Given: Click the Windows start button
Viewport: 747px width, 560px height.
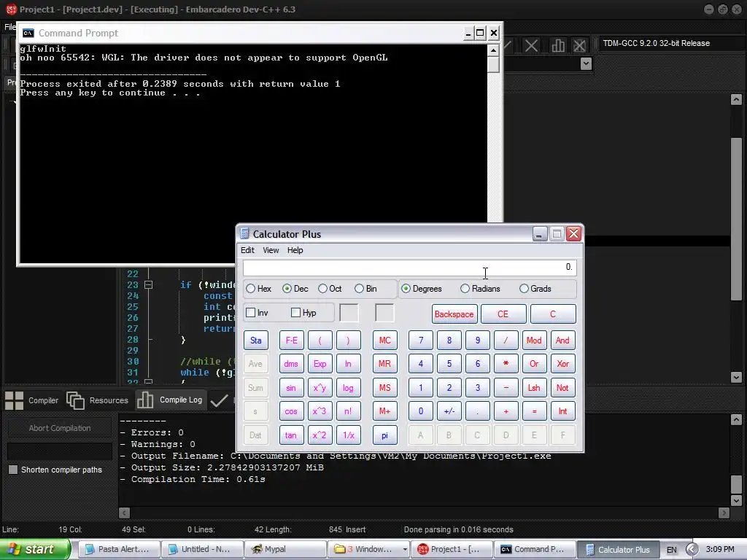Looking at the screenshot, I should tap(35, 549).
